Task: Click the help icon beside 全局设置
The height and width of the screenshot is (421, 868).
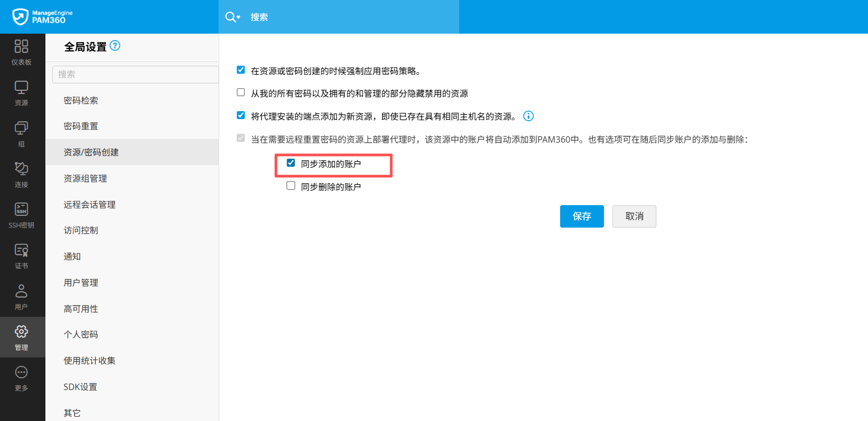Action: pos(115,46)
